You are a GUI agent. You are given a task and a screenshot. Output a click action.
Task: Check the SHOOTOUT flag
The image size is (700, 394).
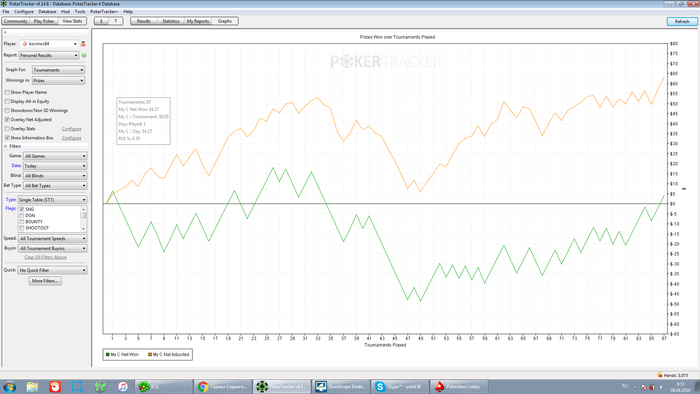21,228
